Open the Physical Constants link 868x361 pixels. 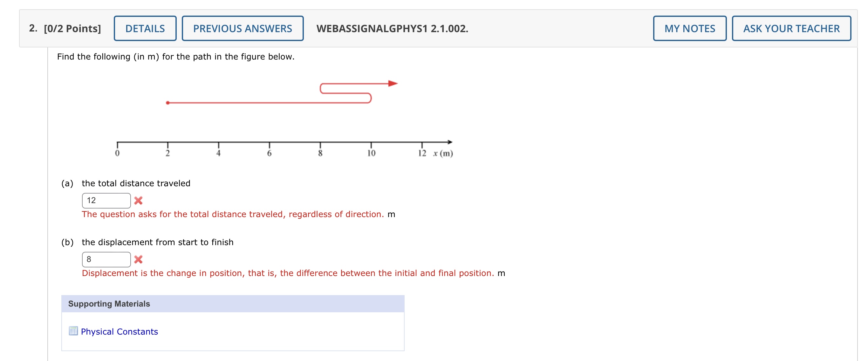119,331
